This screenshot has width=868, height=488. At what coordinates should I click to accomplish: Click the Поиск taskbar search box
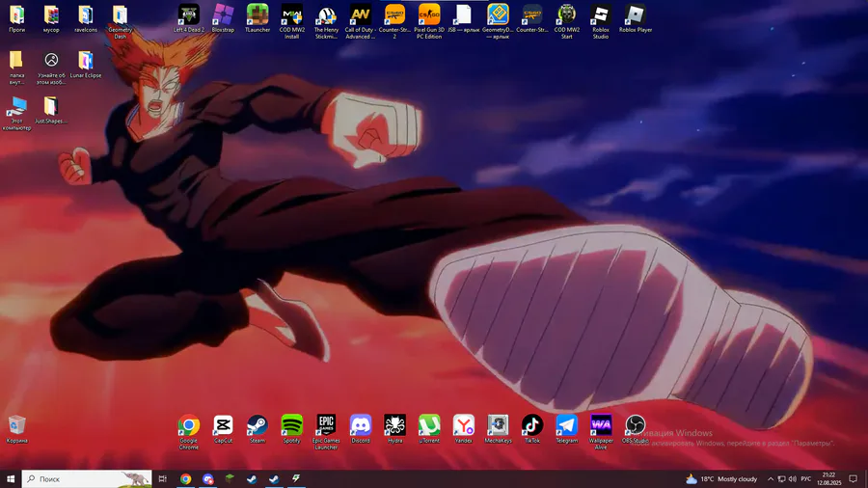pyautogui.click(x=87, y=478)
